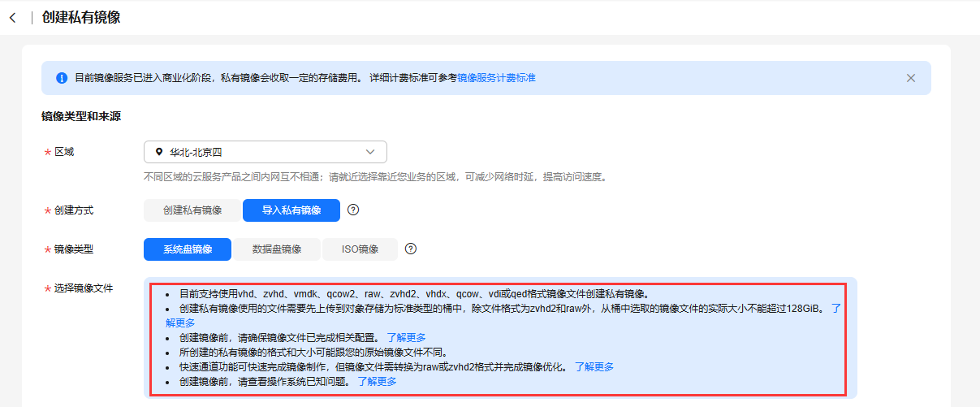
Task: Click the location pin icon in region selector
Action: 158,152
